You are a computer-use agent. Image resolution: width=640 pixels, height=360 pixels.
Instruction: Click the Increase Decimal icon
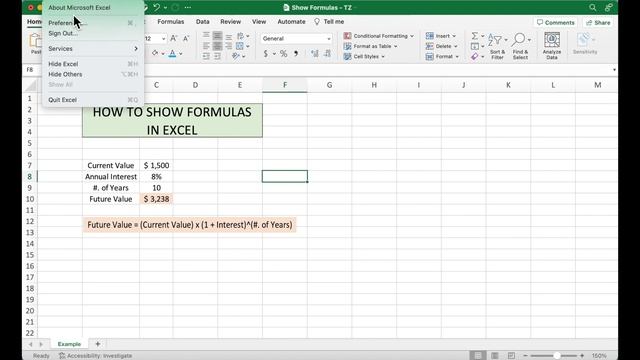click(314, 53)
